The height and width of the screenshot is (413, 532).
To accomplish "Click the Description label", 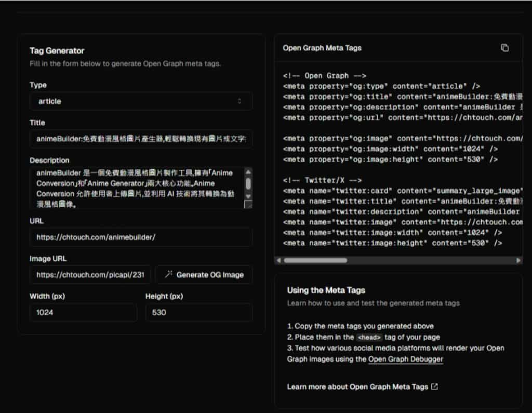I will [49, 160].
